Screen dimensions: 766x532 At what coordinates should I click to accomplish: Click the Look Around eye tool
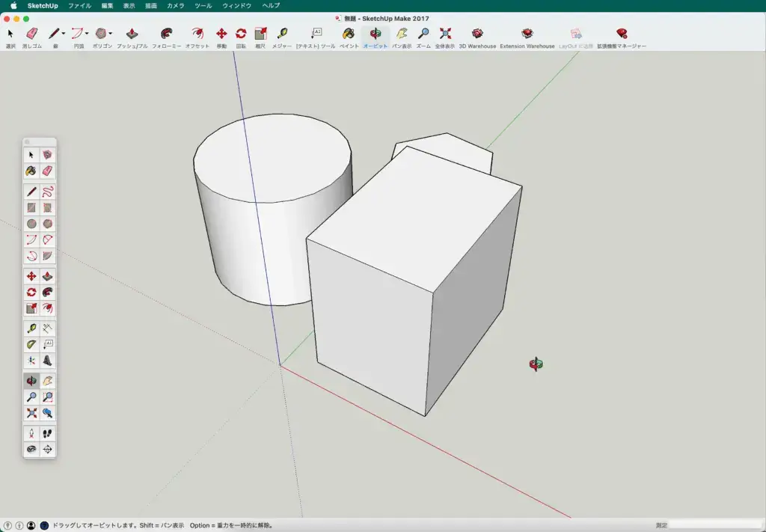[31, 450]
